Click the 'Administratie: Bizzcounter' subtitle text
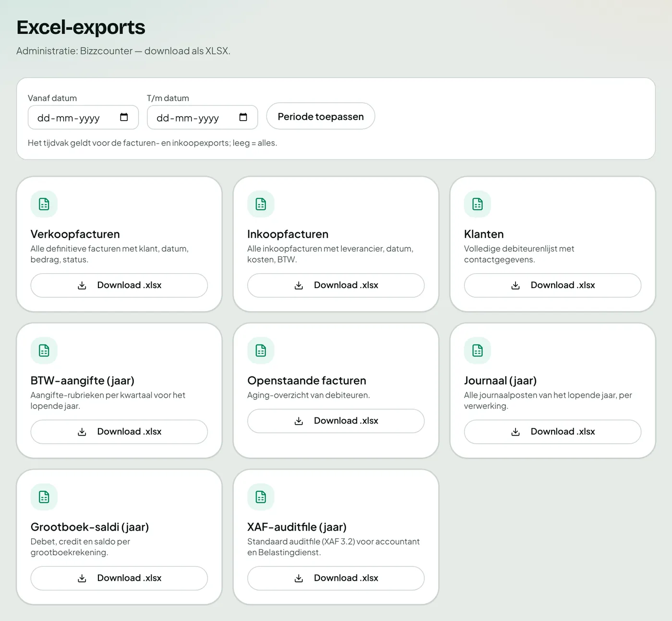The height and width of the screenshot is (621, 672). (123, 51)
